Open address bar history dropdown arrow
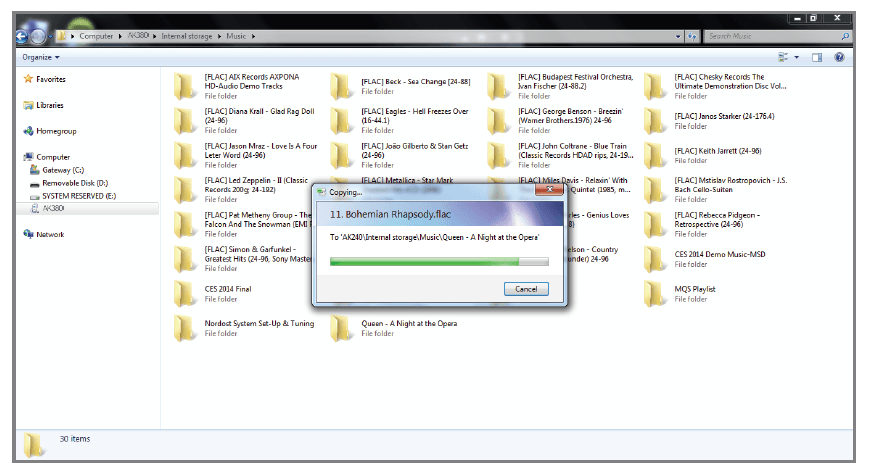 tap(676, 36)
